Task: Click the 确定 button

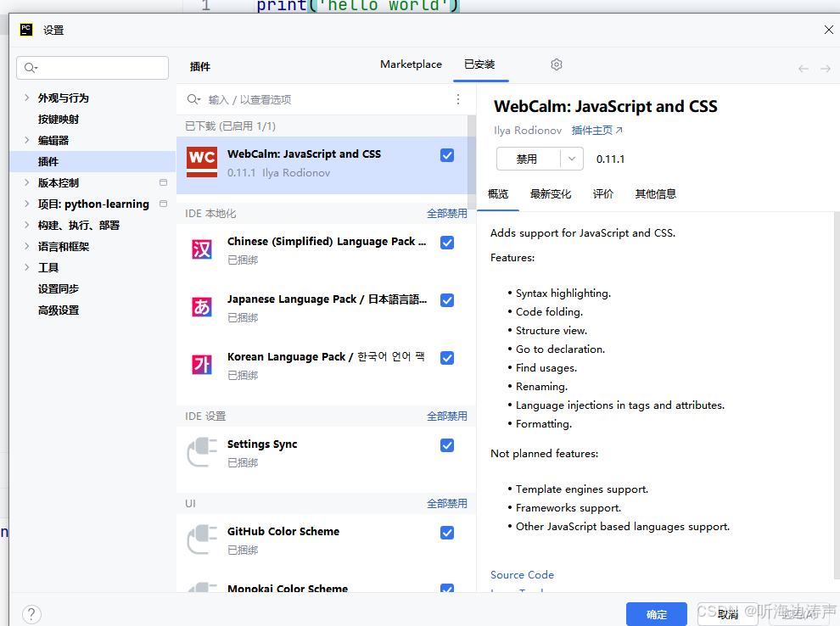Action: [656, 614]
